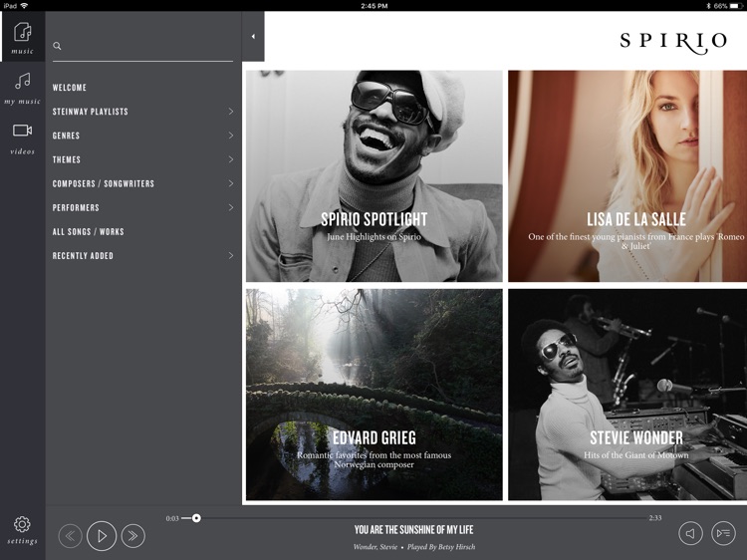Open the videos section
This screenshot has width=747, height=560.
pos(22,139)
